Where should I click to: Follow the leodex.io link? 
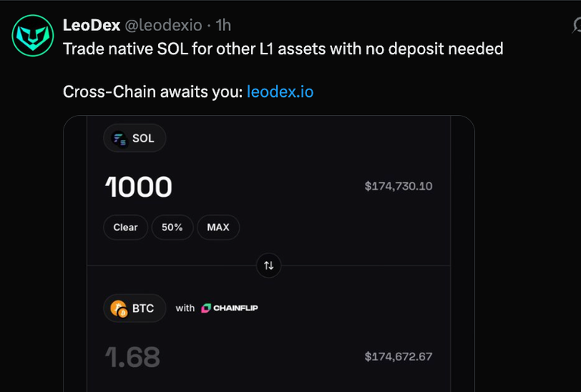(x=280, y=92)
